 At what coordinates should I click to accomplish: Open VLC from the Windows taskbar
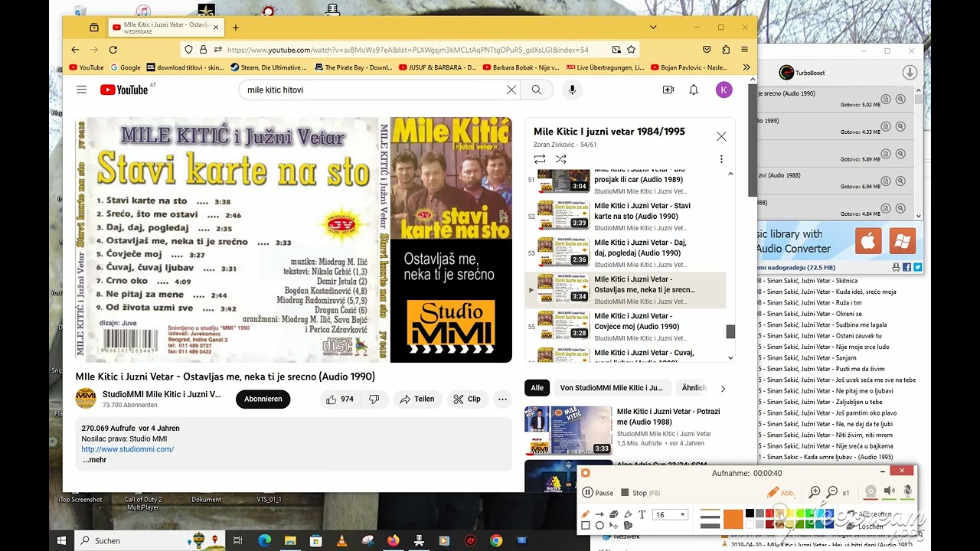pyautogui.click(x=341, y=540)
